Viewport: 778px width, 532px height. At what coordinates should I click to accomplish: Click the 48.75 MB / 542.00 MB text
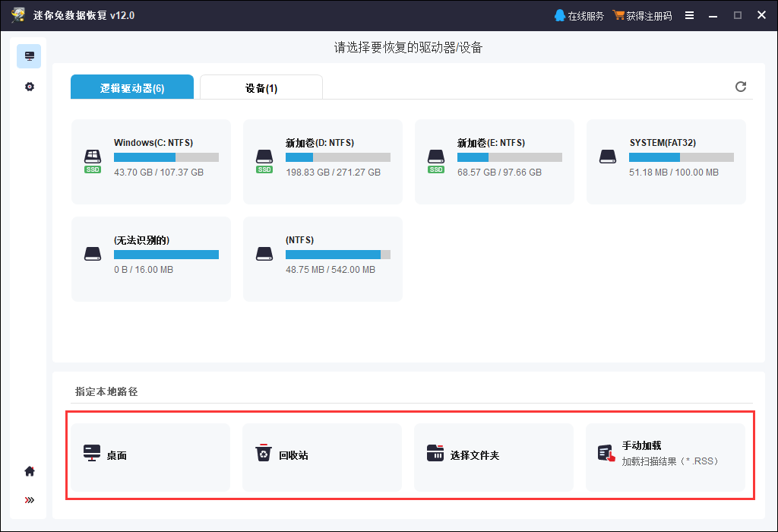coord(330,270)
